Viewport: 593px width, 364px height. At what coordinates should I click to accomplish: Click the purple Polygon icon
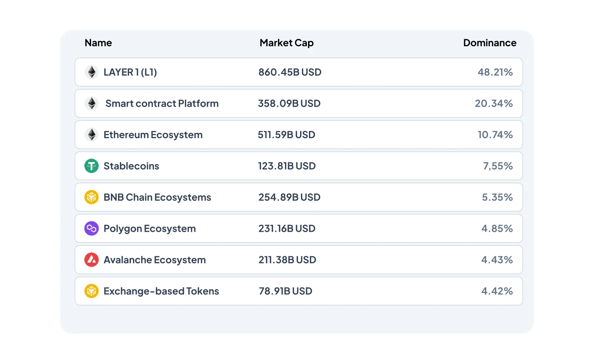92,228
